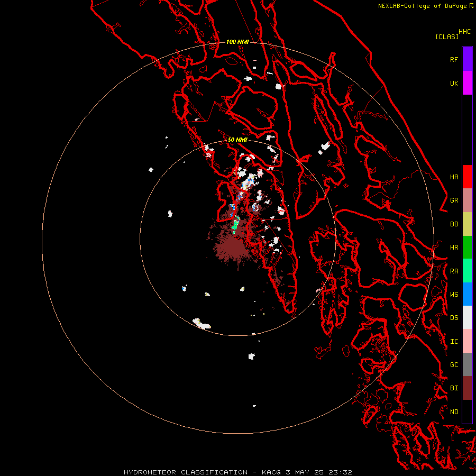Click the GR legend label
The width and height of the screenshot is (476, 476).
tap(454, 200)
